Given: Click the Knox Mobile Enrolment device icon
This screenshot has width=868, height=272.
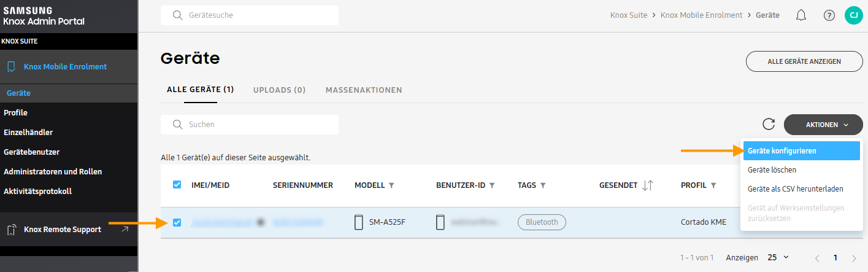Looking at the screenshot, I should tap(11, 67).
